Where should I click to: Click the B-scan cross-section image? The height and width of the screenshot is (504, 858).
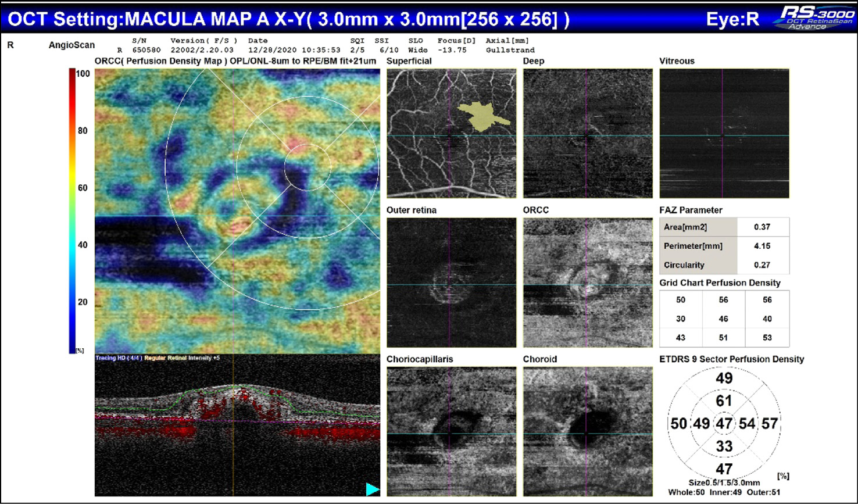click(x=237, y=426)
